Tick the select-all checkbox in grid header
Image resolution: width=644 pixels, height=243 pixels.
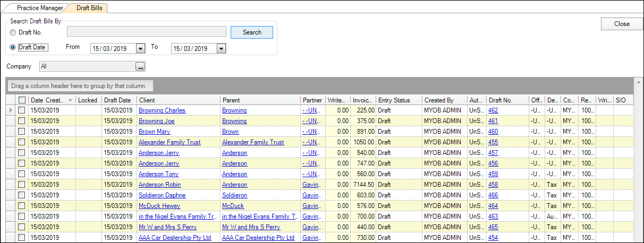pyautogui.click(x=22, y=100)
